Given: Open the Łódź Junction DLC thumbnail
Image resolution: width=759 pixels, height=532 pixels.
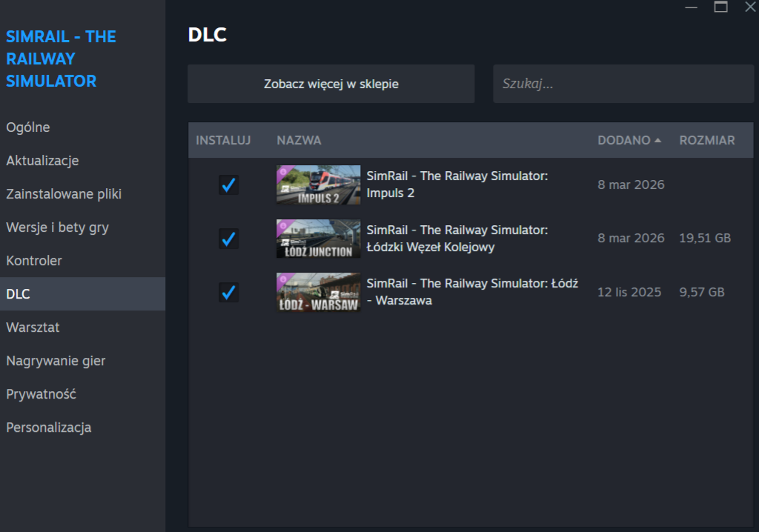Looking at the screenshot, I should (319, 239).
